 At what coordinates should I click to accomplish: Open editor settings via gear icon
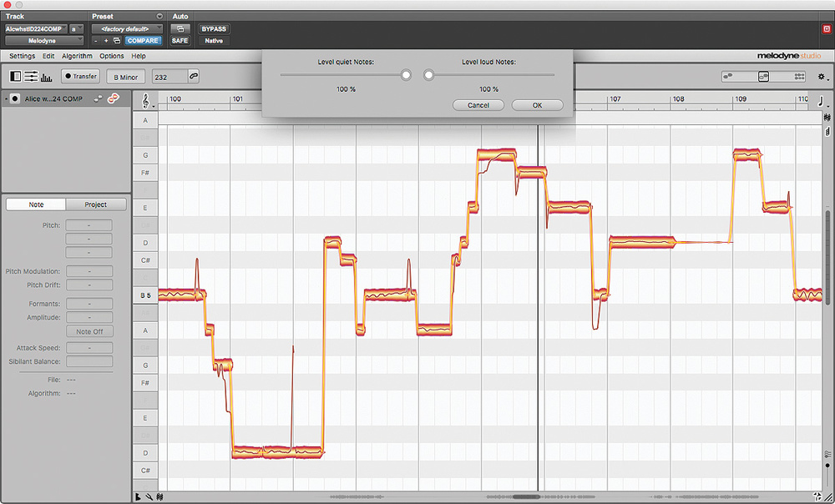(x=821, y=77)
